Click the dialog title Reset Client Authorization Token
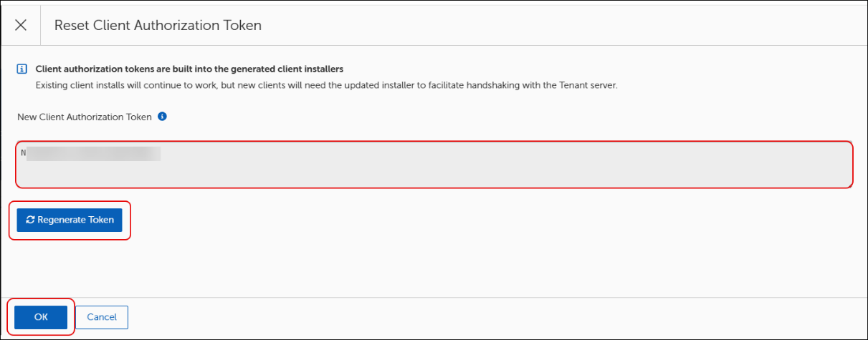This screenshot has width=868, height=340. pos(158,25)
